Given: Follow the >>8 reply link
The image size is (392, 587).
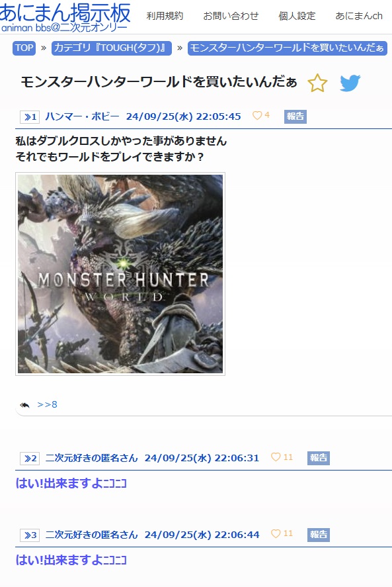Looking at the screenshot, I should (47, 404).
